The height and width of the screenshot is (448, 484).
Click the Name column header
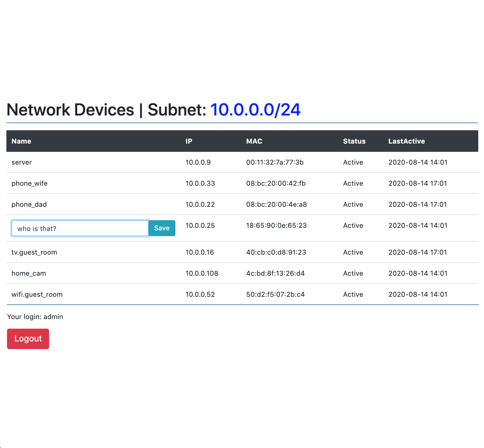21,141
